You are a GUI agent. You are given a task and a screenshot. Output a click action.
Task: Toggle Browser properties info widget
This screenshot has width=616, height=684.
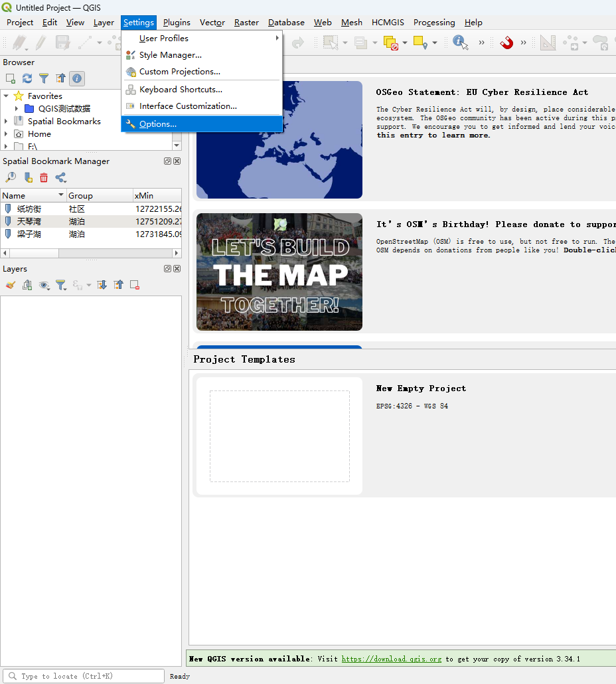(77, 78)
